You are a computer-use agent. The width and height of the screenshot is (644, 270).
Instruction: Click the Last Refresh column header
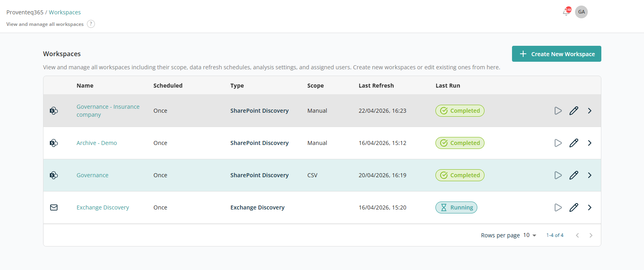pyautogui.click(x=376, y=86)
